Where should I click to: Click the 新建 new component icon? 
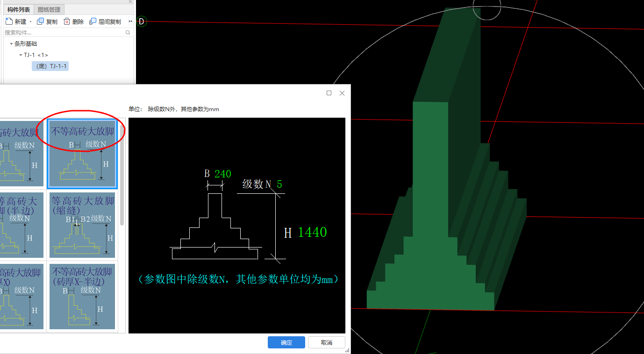tap(9, 21)
